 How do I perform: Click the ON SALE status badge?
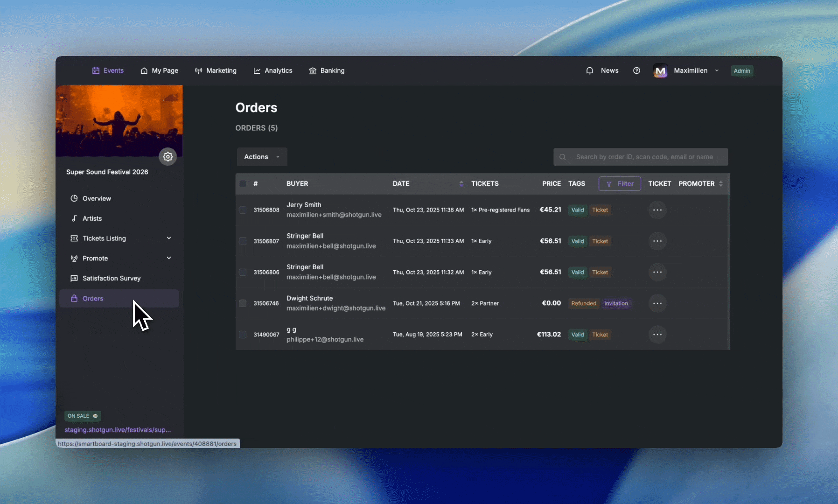pyautogui.click(x=83, y=416)
